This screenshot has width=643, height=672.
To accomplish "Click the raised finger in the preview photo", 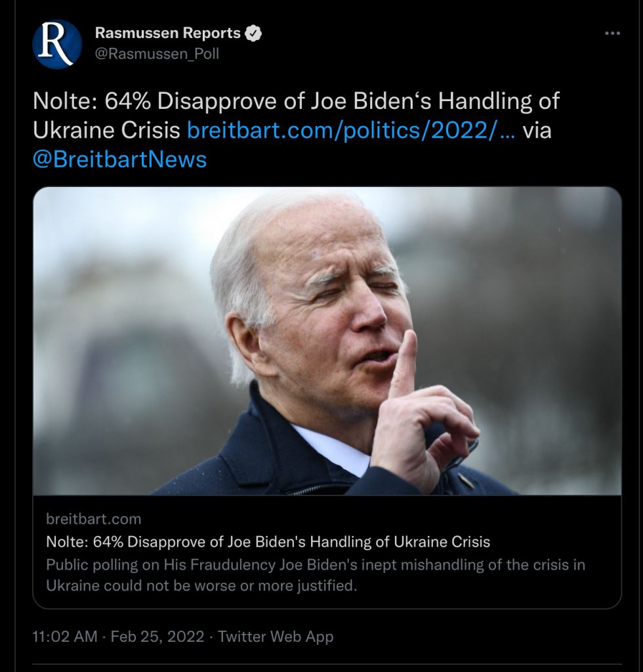I will click(405, 363).
